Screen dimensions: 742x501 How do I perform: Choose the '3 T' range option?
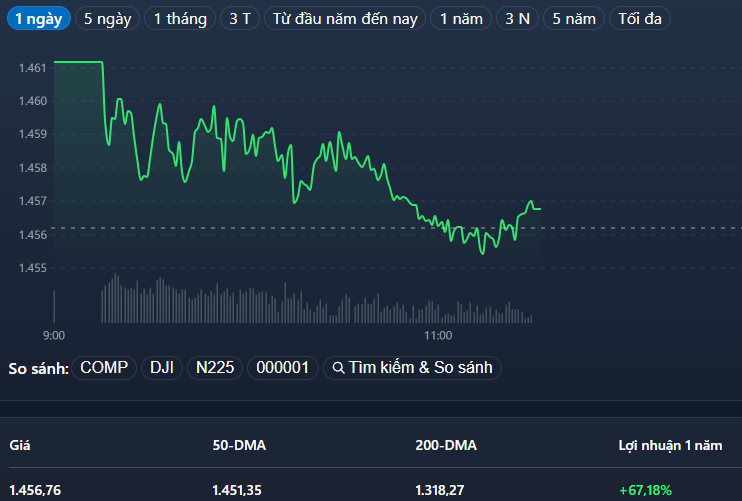coord(239,19)
